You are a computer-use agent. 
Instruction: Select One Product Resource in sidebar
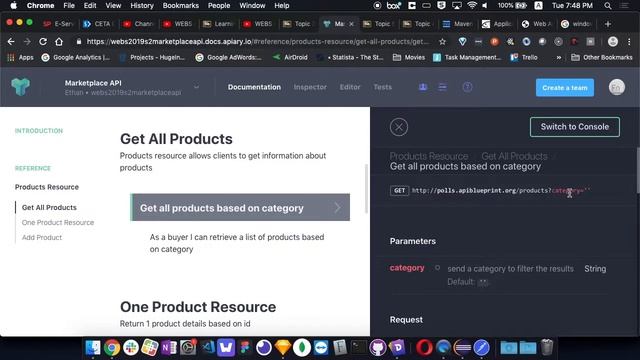58,222
